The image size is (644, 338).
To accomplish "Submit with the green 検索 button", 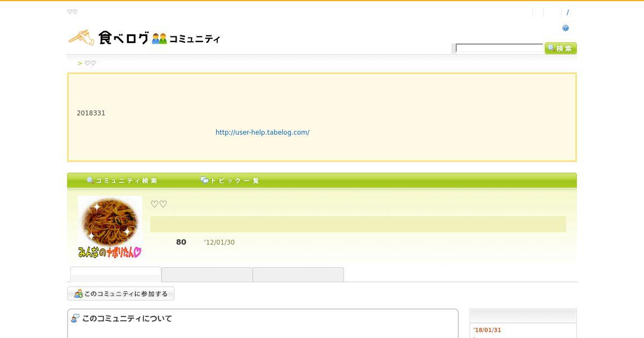I will pos(560,48).
